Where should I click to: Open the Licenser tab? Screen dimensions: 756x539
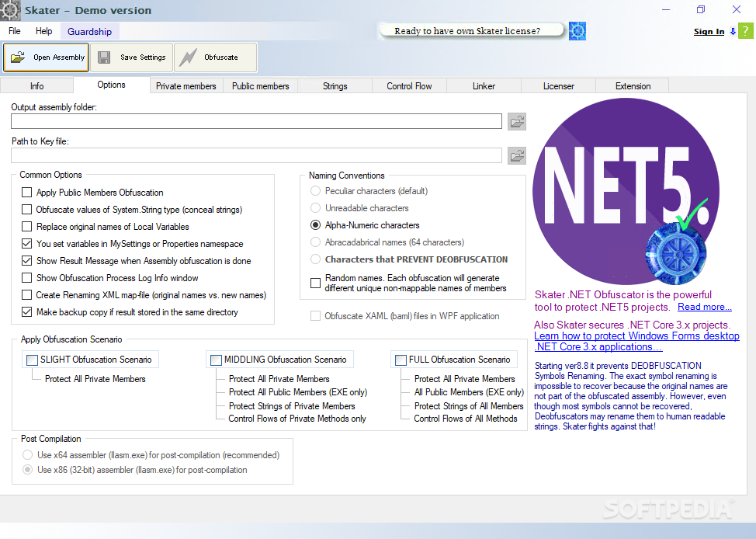[x=559, y=86]
